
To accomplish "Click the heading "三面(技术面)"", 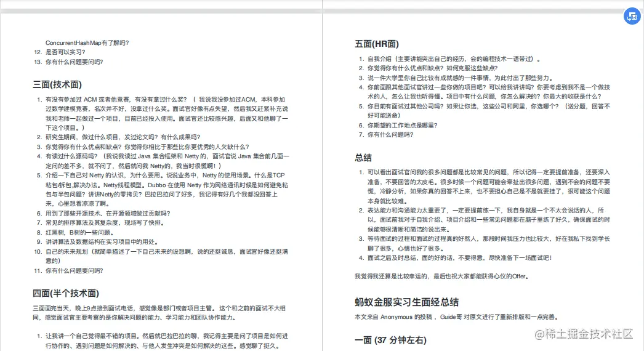I will tap(57, 84).
